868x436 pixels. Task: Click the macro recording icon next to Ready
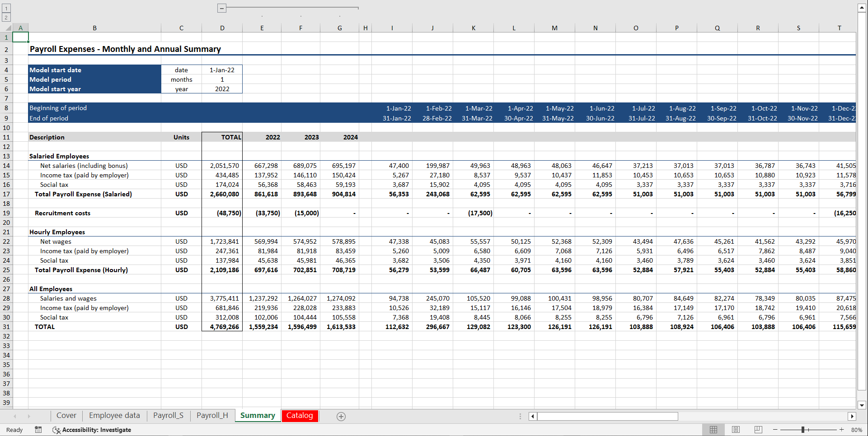[38, 430]
